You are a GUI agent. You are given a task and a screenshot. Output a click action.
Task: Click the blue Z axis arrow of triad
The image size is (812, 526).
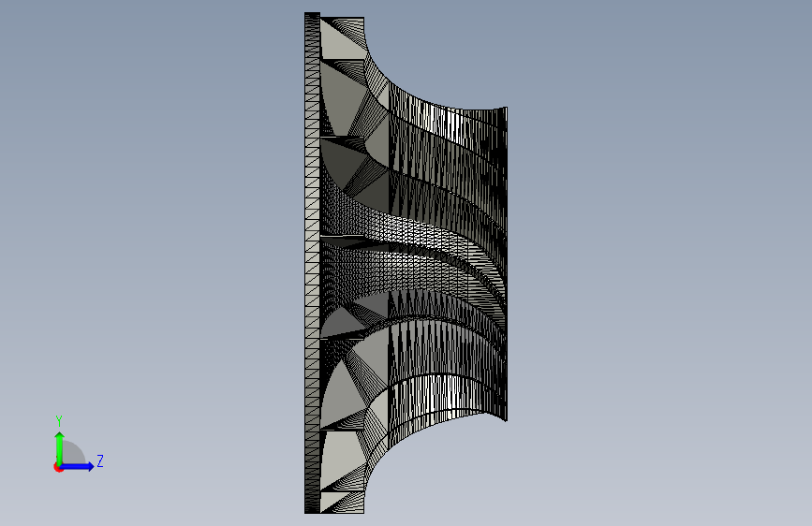click(x=77, y=466)
